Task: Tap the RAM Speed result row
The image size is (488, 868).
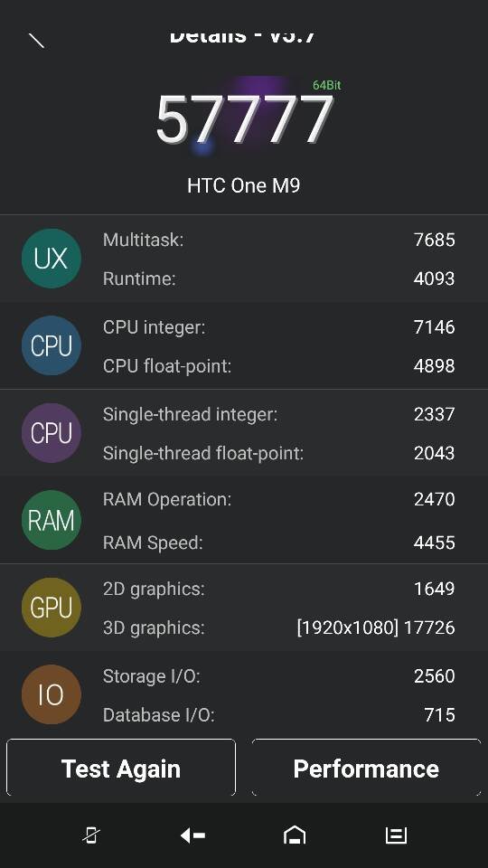Action: pyautogui.click(x=279, y=542)
